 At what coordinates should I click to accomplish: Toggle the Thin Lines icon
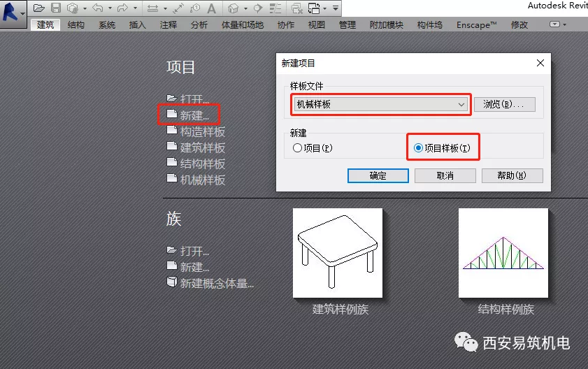275,8
